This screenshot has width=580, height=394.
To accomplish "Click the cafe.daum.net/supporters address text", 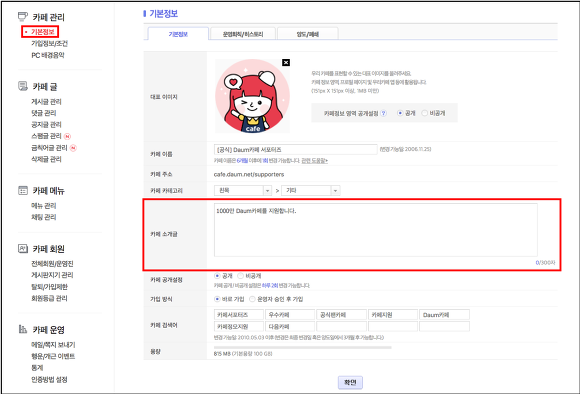I will 249,174.
